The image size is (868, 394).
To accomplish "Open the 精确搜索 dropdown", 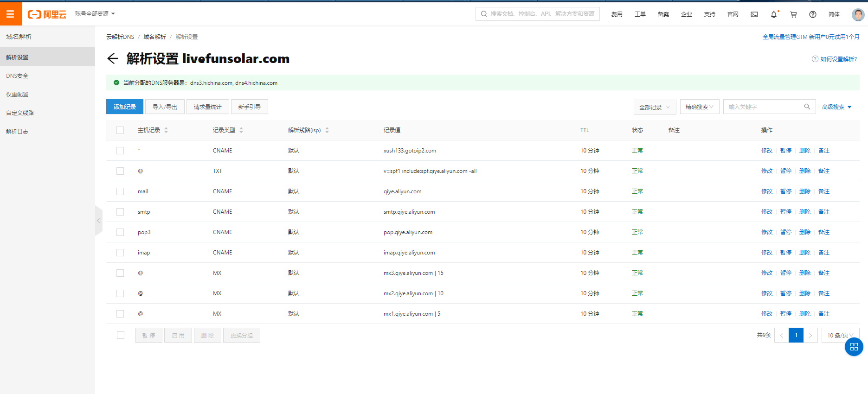I will tap(699, 107).
